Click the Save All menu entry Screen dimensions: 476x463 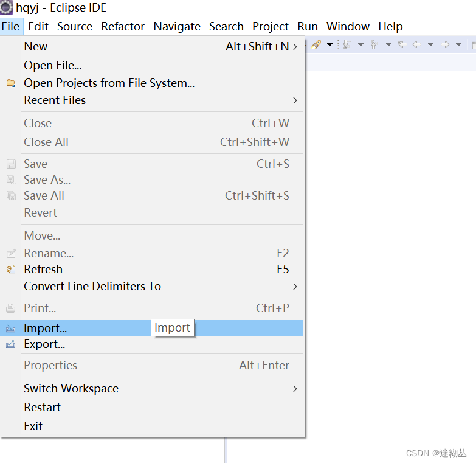click(152, 195)
